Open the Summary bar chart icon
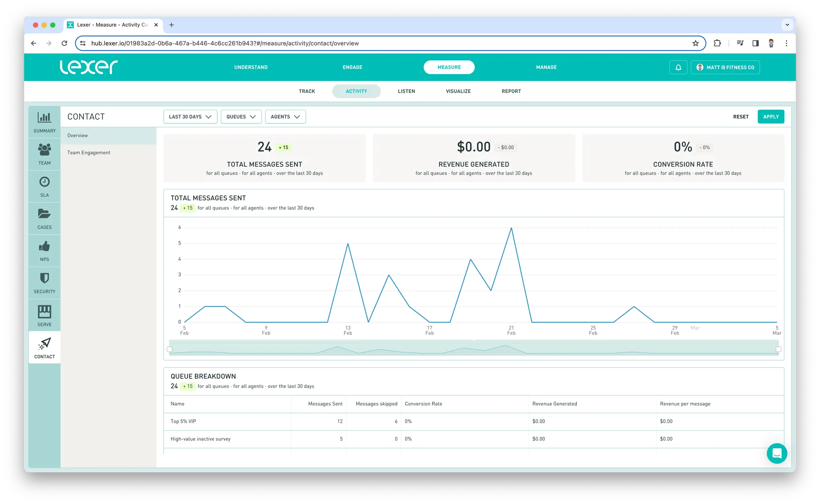This screenshot has width=820, height=504. pos(44,118)
